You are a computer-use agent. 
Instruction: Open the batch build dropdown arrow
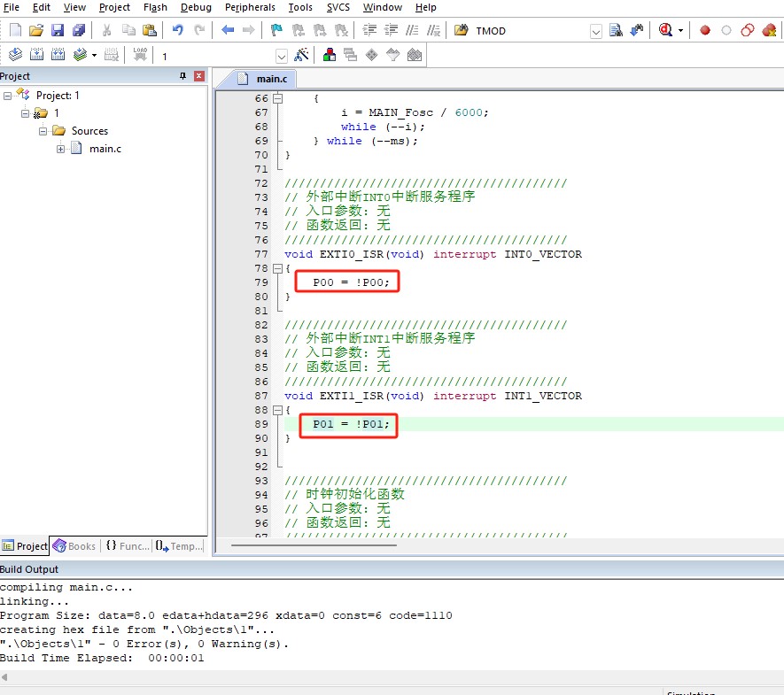click(94, 56)
